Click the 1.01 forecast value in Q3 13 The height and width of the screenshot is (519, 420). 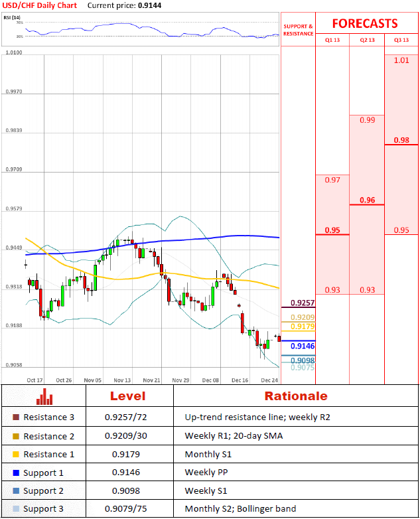[x=401, y=60]
